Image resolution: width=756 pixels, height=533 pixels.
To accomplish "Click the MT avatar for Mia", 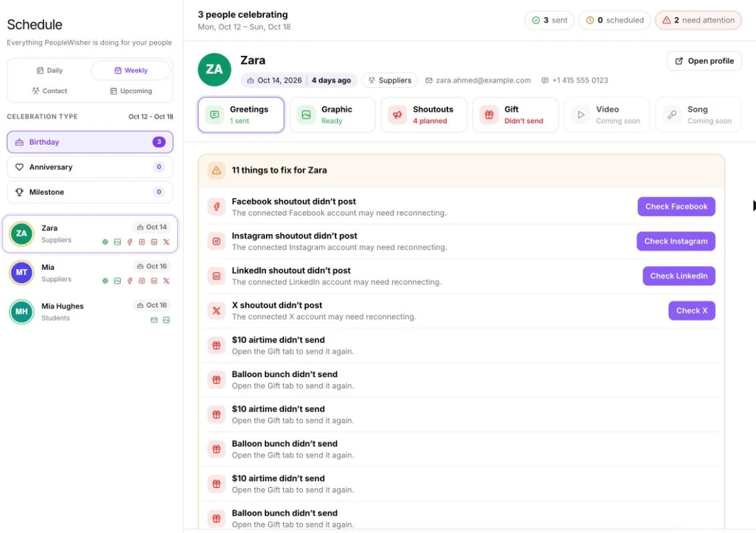I will click(x=22, y=272).
